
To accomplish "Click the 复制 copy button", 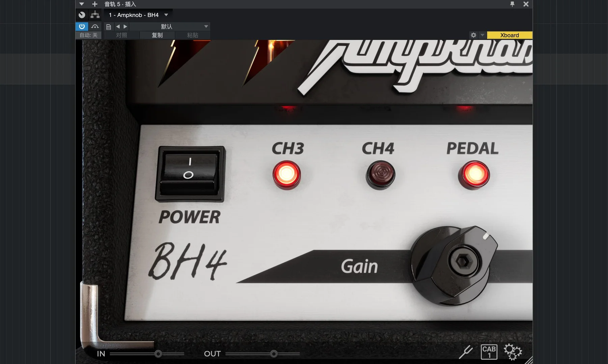I will click(157, 35).
